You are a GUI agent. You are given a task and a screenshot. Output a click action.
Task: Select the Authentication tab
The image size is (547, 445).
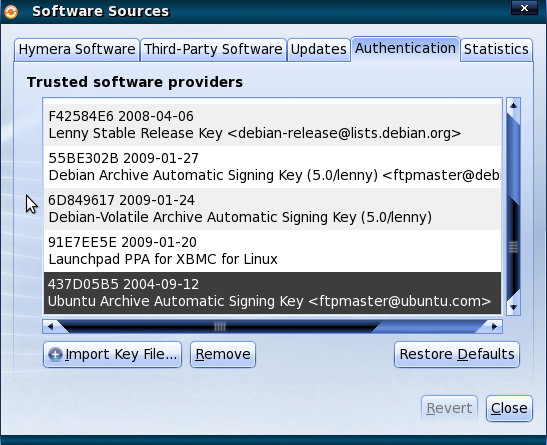405,48
